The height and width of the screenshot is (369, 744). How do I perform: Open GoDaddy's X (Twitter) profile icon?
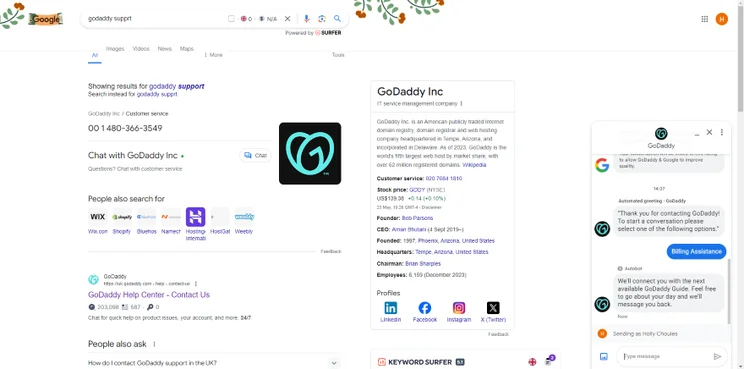pos(493,308)
